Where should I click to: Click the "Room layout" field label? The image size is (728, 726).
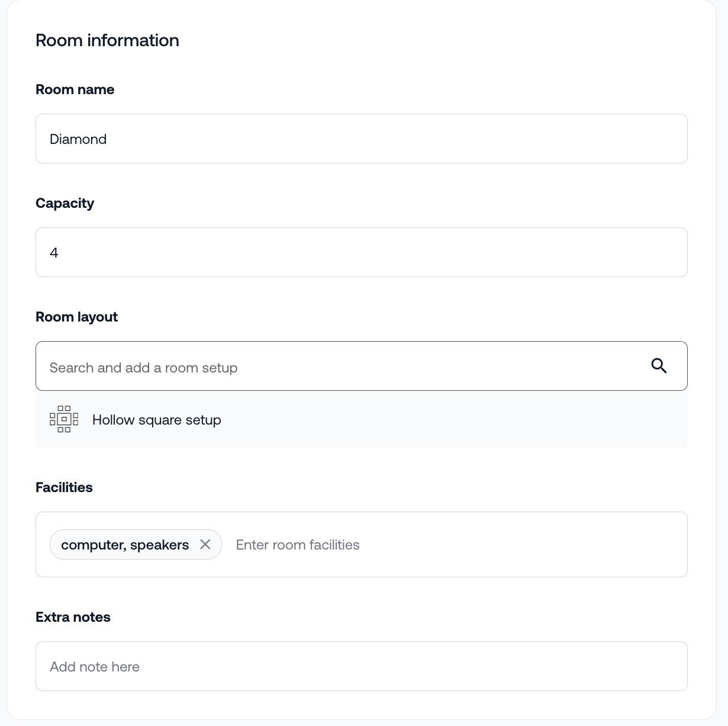[77, 317]
